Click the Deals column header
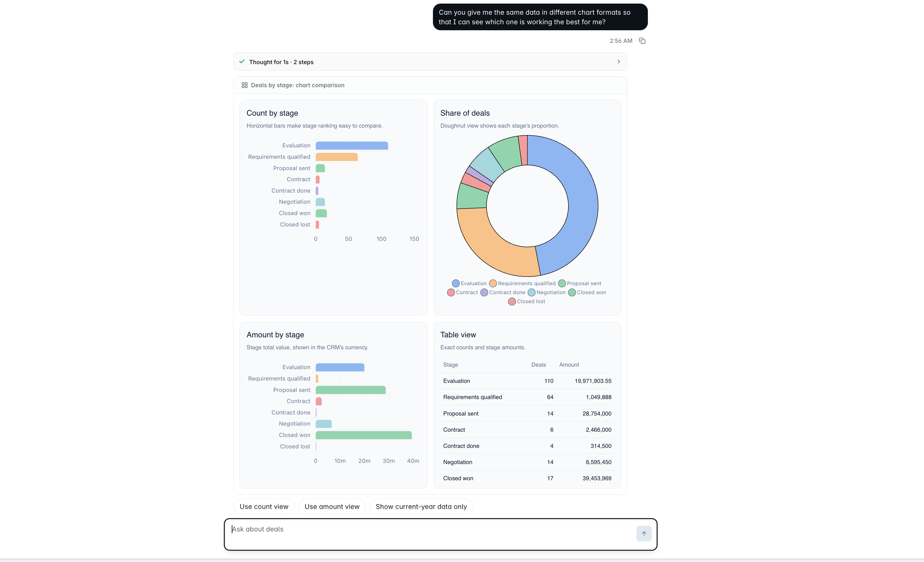Viewport: 924px width, 562px height. point(538,365)
